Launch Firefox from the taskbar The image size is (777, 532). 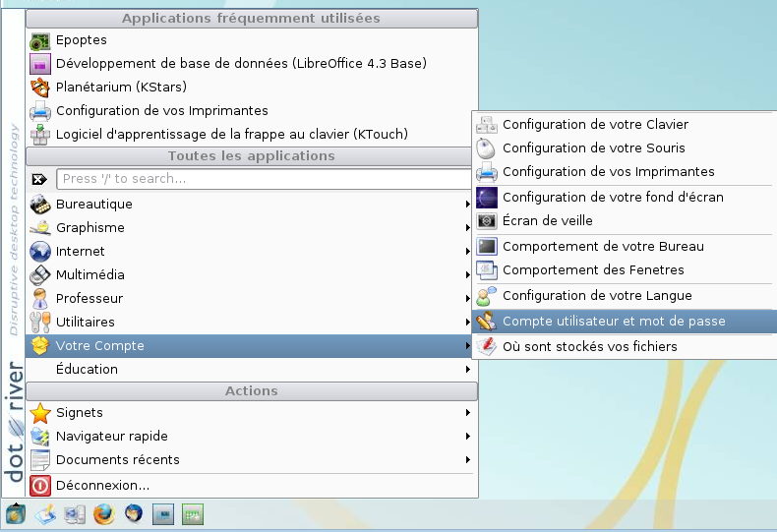point(104,513)
